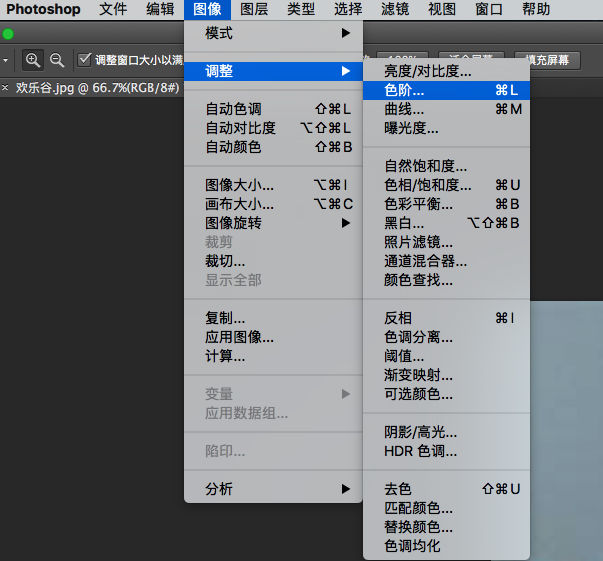Screen dimensions: 603x561
Task: Open the 画布大小 dialog
Action: [x=273, y=204]
